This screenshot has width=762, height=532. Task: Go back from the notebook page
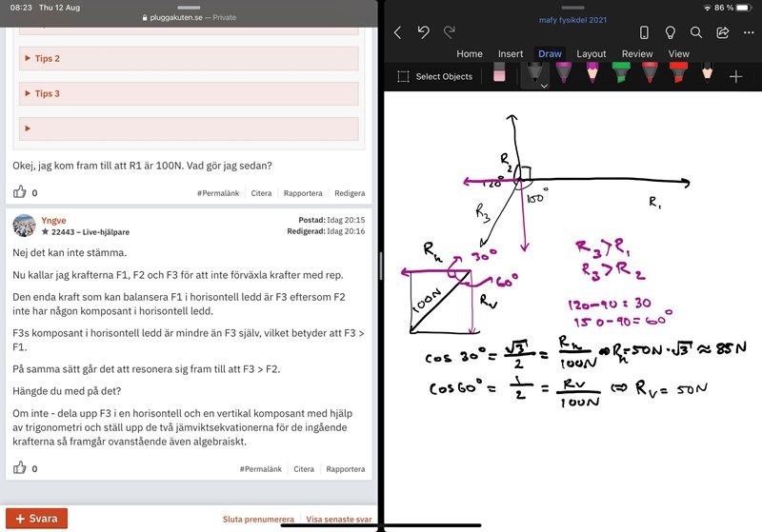click(x=397, y=32)
